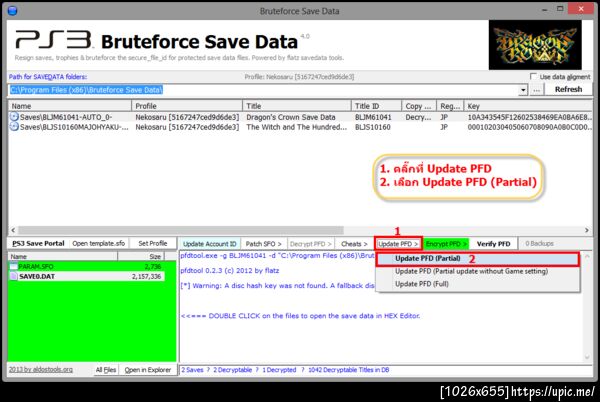This screenshot has width=600, height=402.
Task: Choose Update PFD partial without Game setting
Action: pos(478,271)
